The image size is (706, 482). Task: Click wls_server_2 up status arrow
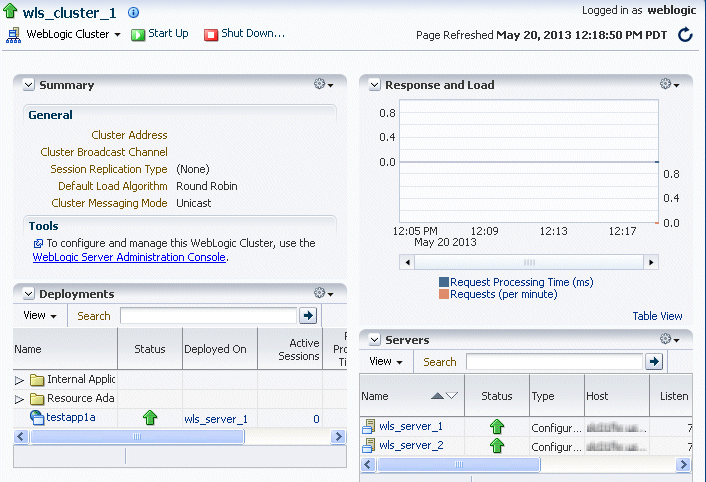tap(497, 446)
